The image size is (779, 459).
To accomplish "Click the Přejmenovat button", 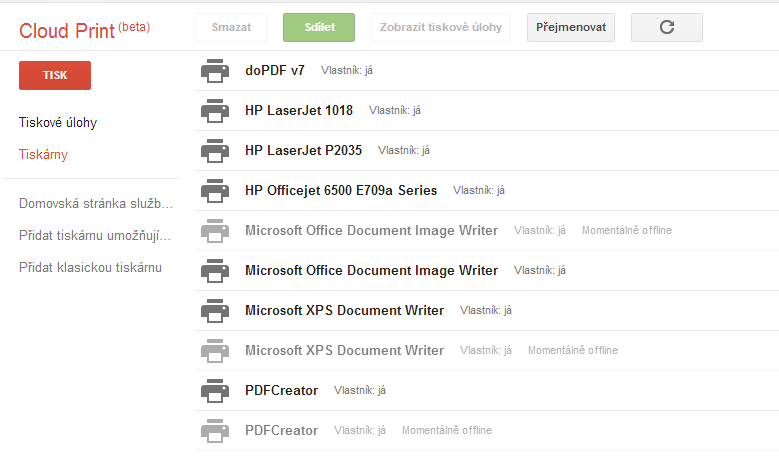I will 571,27.
